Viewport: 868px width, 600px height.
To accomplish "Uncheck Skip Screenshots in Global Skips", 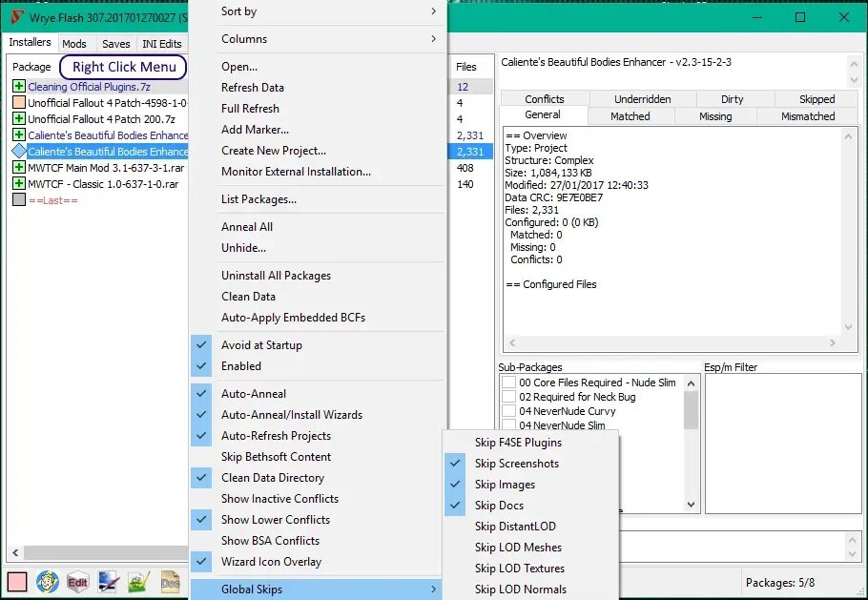I will (531, 464).
